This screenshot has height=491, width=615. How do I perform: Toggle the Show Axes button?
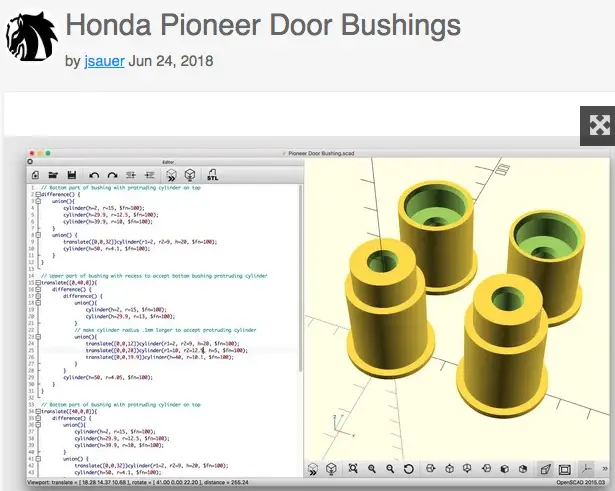point(586,469)
